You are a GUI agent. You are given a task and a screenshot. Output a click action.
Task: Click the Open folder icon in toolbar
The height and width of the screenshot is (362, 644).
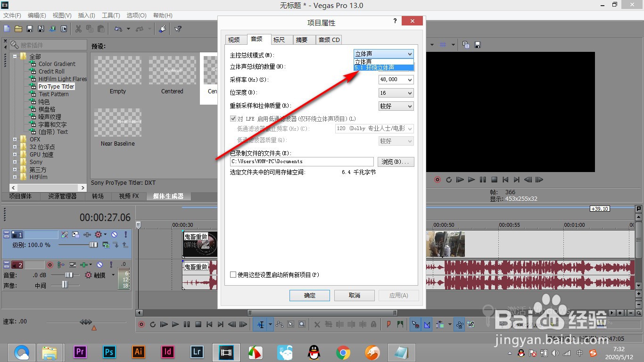click(x=18, y=29)
